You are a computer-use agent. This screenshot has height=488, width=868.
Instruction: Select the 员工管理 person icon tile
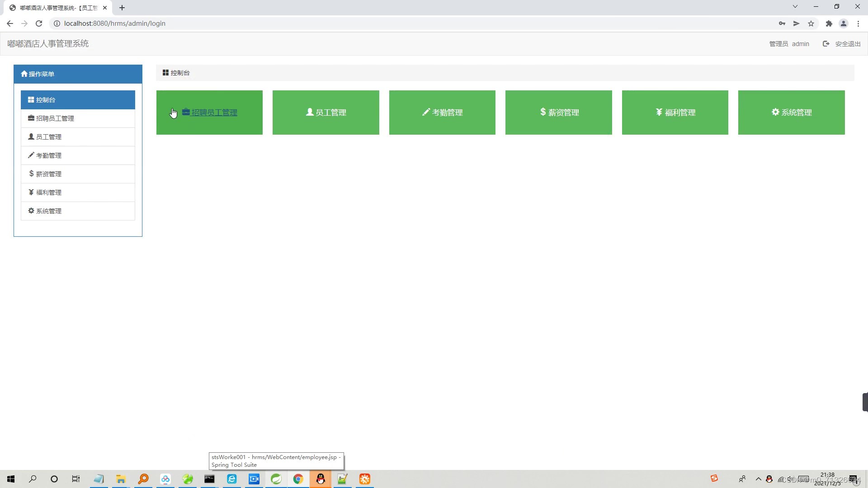click(325, 112)
